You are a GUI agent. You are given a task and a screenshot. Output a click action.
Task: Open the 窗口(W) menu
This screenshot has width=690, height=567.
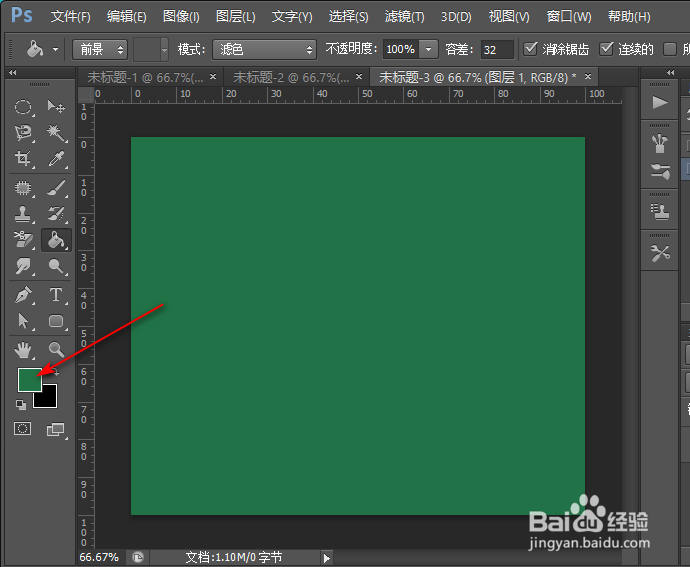(569, 17)
